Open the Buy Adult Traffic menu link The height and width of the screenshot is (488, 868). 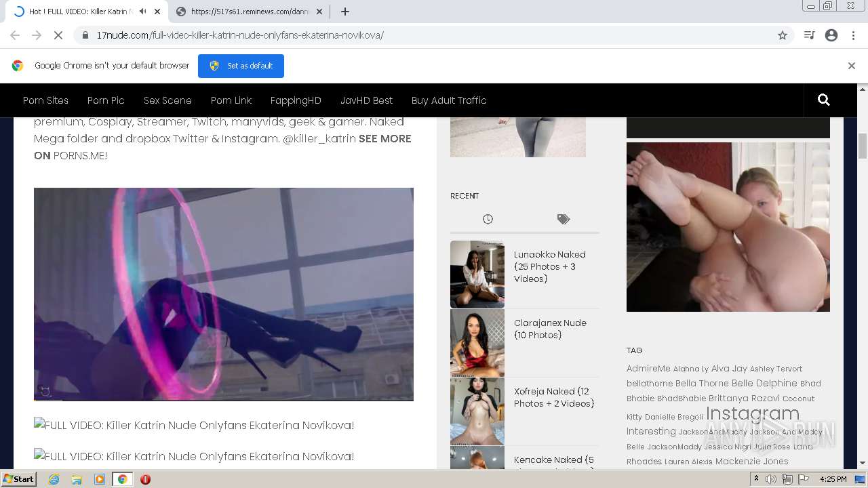[449, 100]
